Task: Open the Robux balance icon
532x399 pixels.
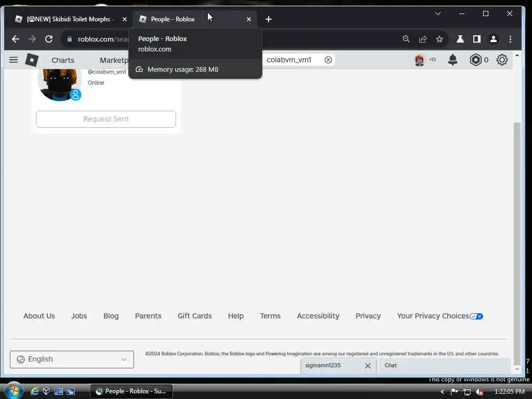Action: click(476, 60)
